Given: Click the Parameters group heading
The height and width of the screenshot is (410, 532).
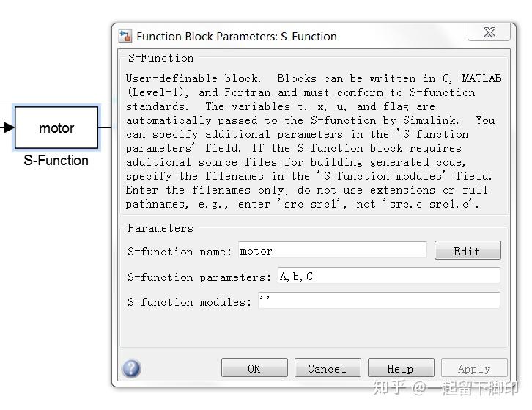Looking at the screenshot, I should tap(160, 228).
